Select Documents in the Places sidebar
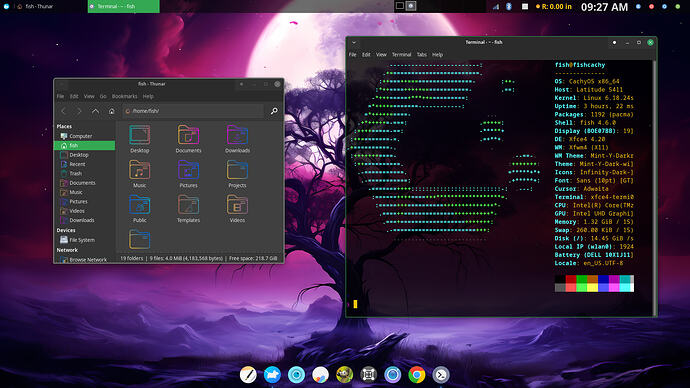 (x=84, y=183)
